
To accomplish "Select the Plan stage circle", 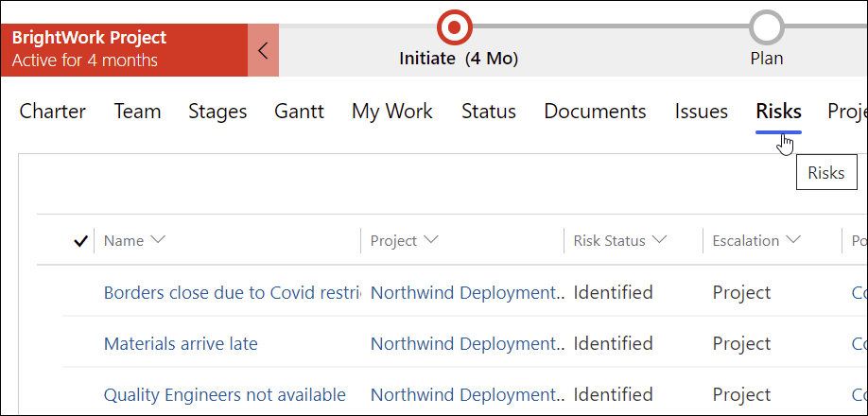I will click(767, 26).
